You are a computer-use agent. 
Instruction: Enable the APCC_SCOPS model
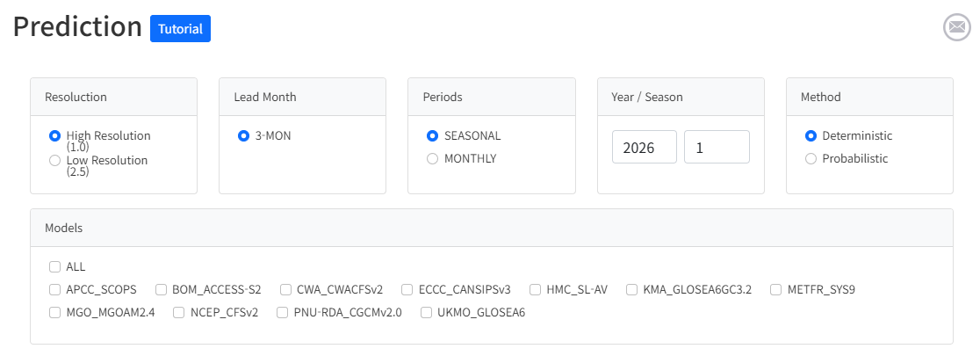click(x=55, y=289)
